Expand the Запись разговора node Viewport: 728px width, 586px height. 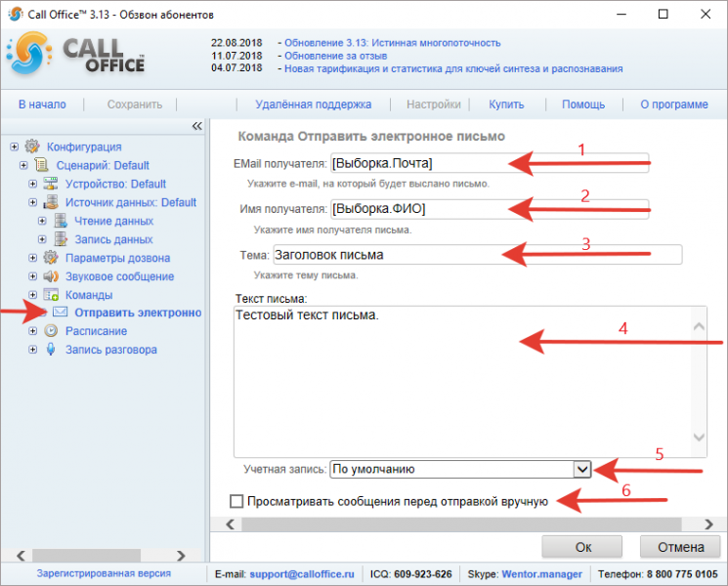coord(33,350)
